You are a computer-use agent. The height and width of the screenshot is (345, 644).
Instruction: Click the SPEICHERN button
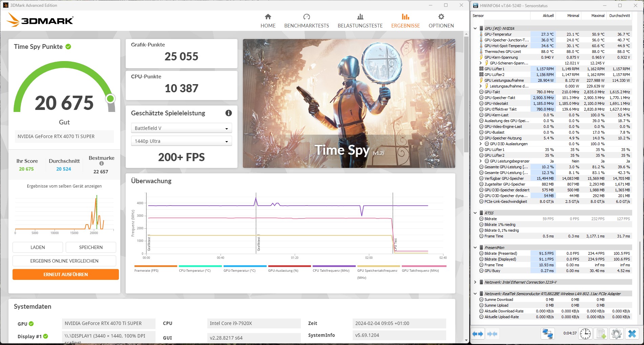pos(91,247)
